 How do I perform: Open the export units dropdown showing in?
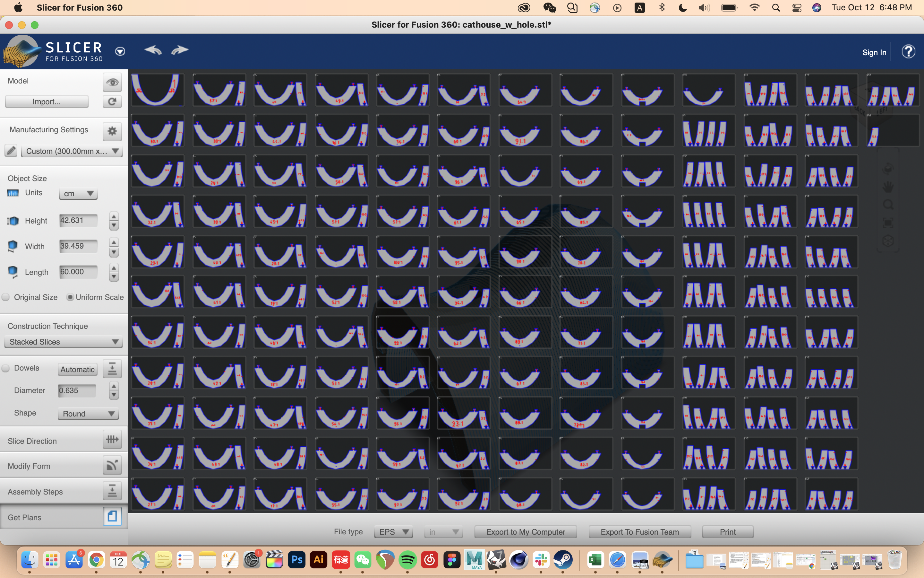[x=443, y=532]
